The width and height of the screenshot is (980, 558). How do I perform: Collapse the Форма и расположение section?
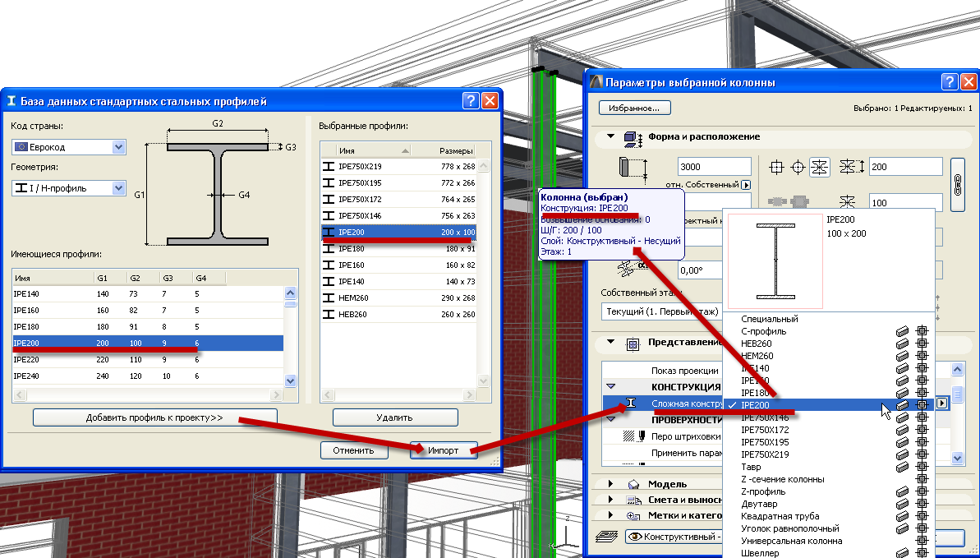point(611,136)
